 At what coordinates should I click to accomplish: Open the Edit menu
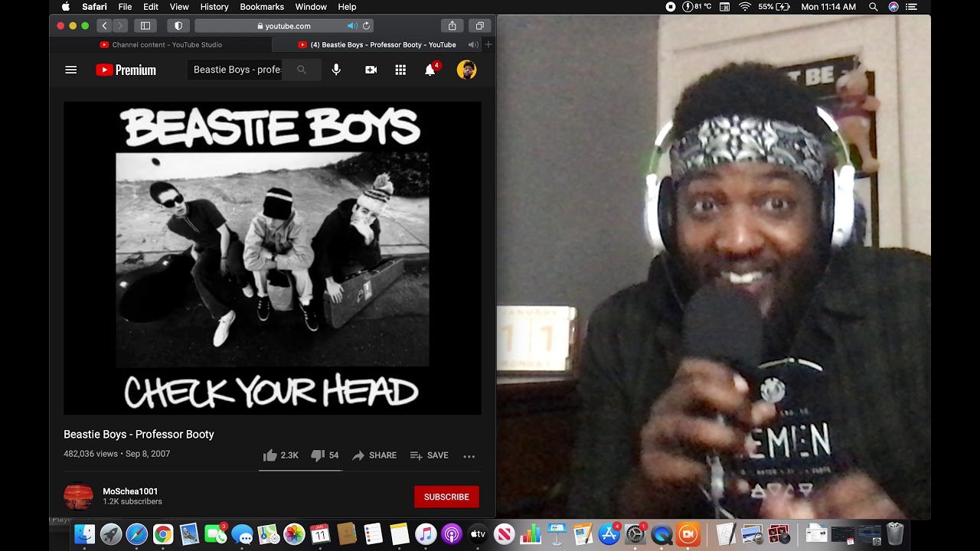click(151, 7)
